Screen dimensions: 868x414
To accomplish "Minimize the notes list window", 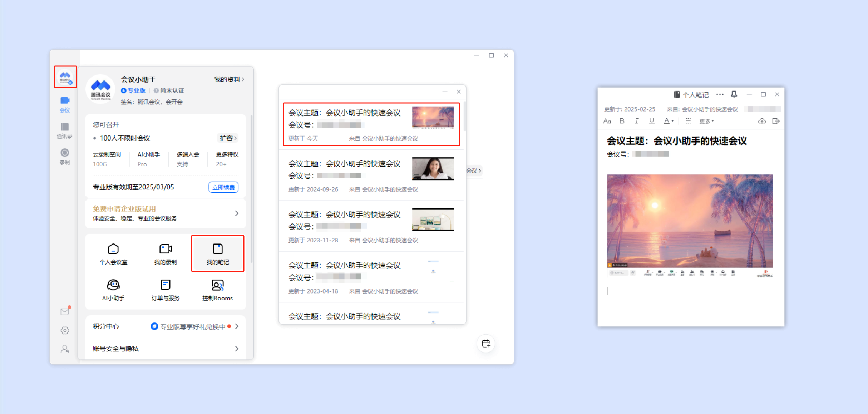I will (x=445, y=92).
